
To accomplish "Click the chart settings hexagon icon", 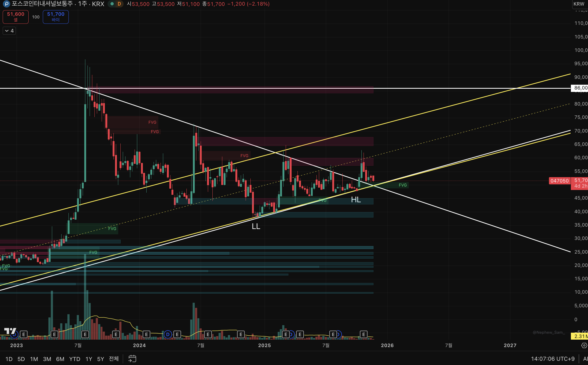I will coord(584,345).
